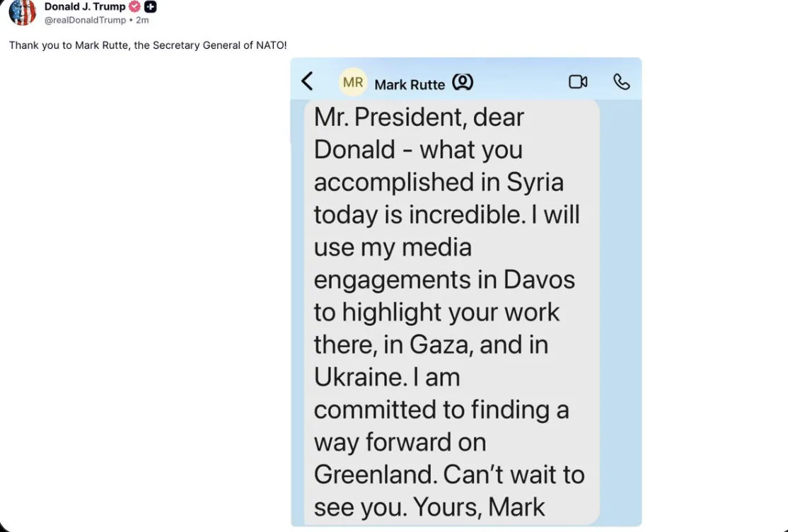Screen dimensions: 788x532
Task: Click the word 'Syria' in the message
Action: [535, 182]
